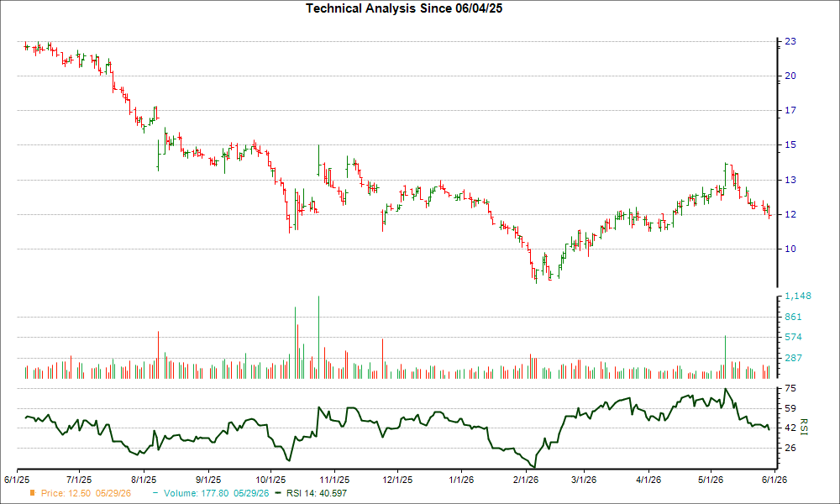
Task: Click the date label 5/1/26
Action: click(711, 480)
